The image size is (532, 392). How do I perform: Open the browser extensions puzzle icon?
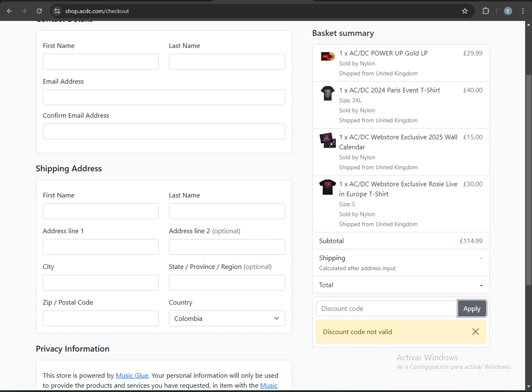point(486,11)
